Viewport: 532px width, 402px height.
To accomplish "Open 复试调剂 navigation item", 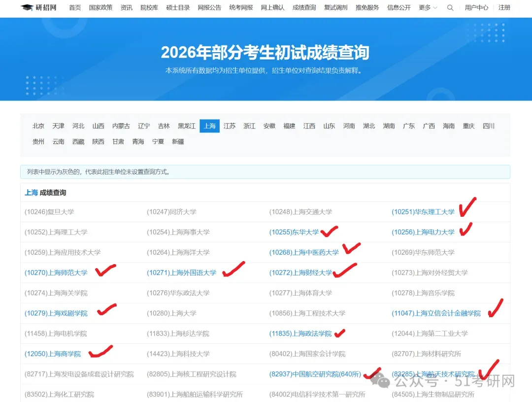I will tap(335, 7).
